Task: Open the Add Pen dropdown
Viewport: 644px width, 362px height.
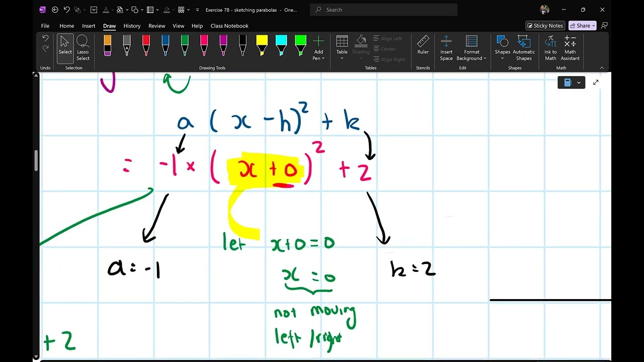Action: 318,48
